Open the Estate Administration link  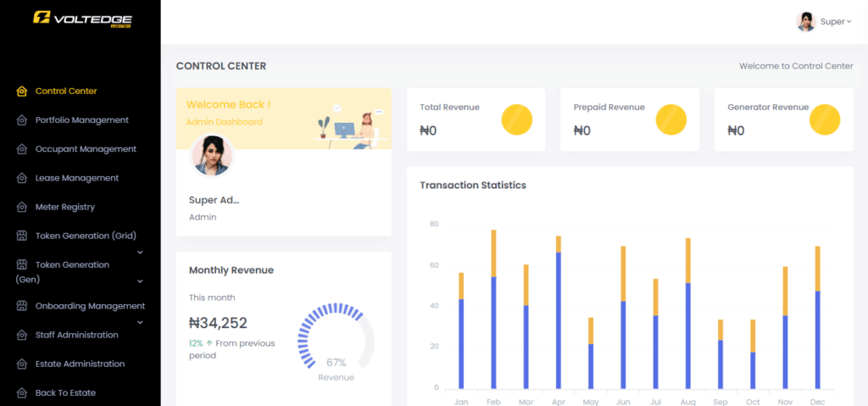click(x=80, y=364)
